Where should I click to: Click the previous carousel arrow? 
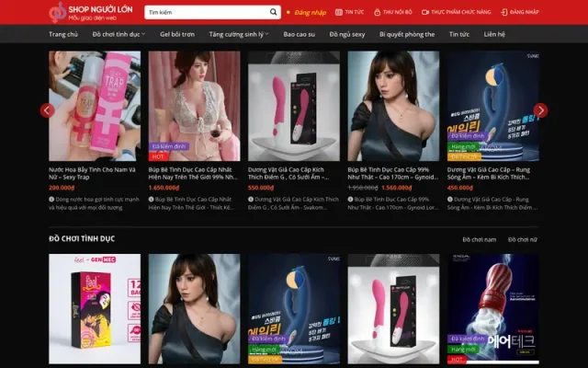pyautogui.click(x=47, y=110)
